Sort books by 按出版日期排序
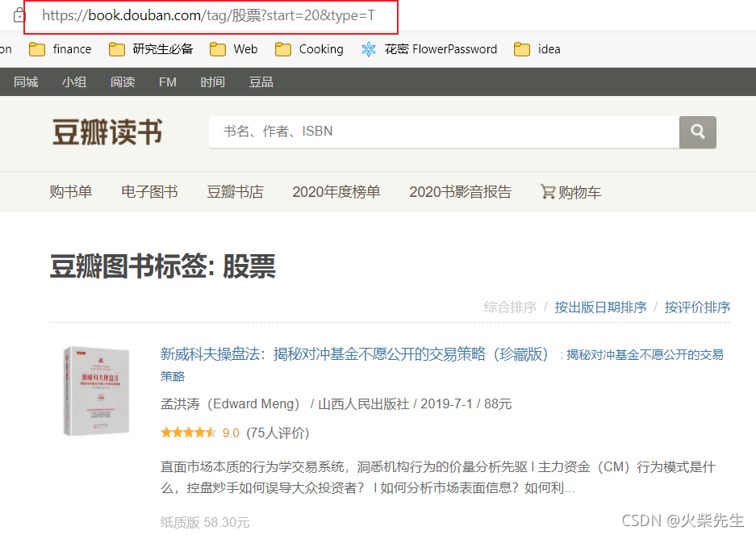Screen dimensions: 756x535 point(601,307)
